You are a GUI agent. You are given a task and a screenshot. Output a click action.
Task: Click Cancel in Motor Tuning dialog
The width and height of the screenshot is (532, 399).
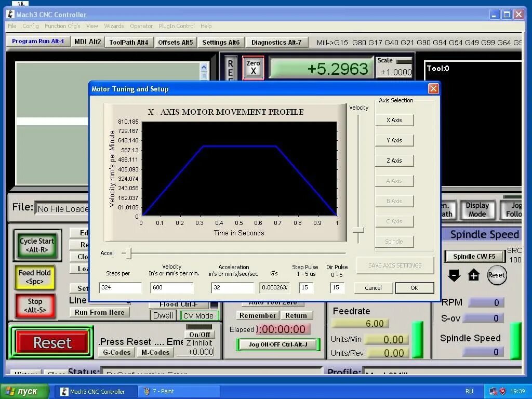tap(373, 288)
